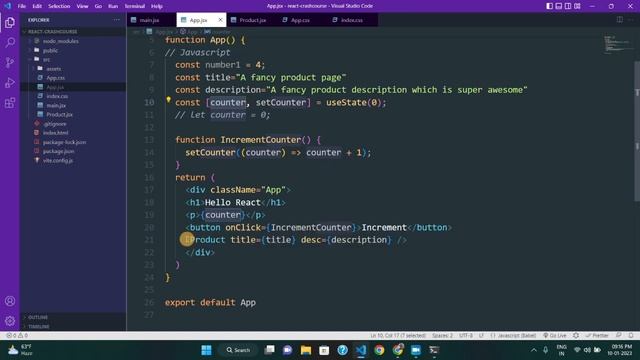
Task: Toggle primary side bar layout icon
Action: click(x=550, y=6)
